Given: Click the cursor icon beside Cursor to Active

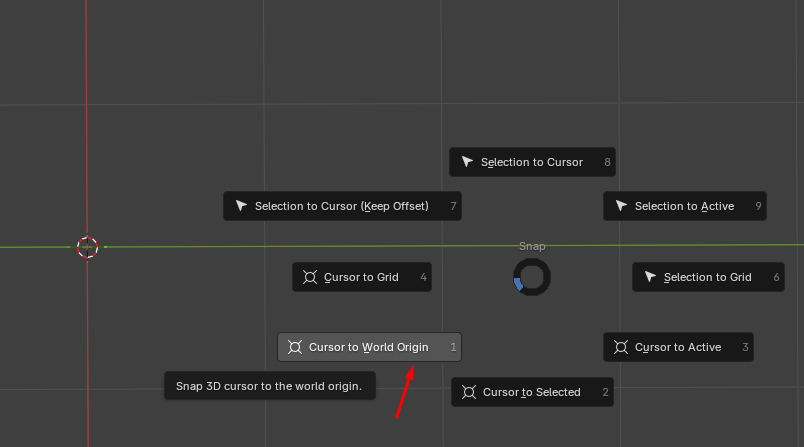Looking at the screenshot, I should [621, 347].
